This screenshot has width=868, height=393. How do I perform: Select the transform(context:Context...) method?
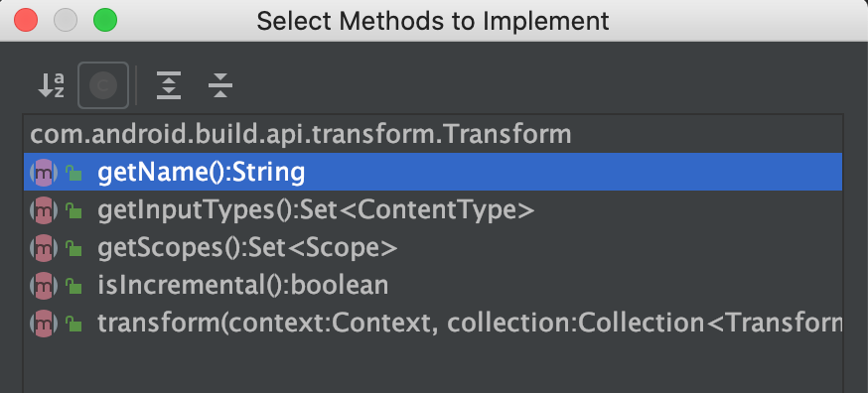tap(433, 324)
